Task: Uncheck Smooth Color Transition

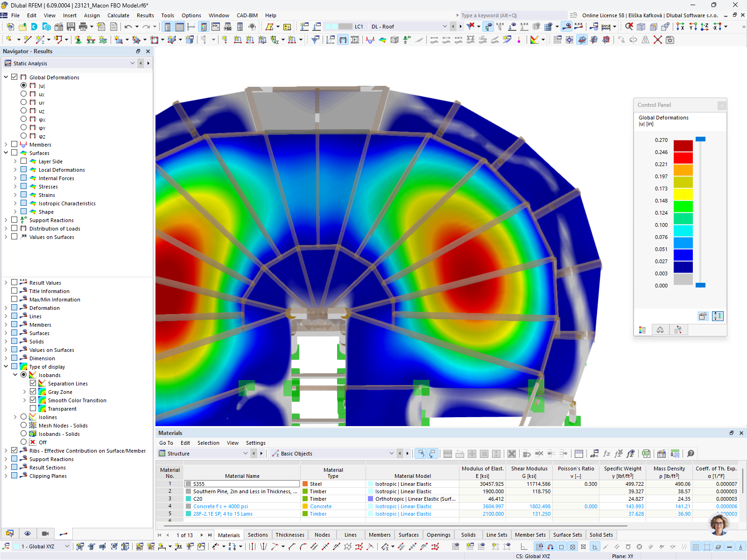Action: tap(33, 400)
